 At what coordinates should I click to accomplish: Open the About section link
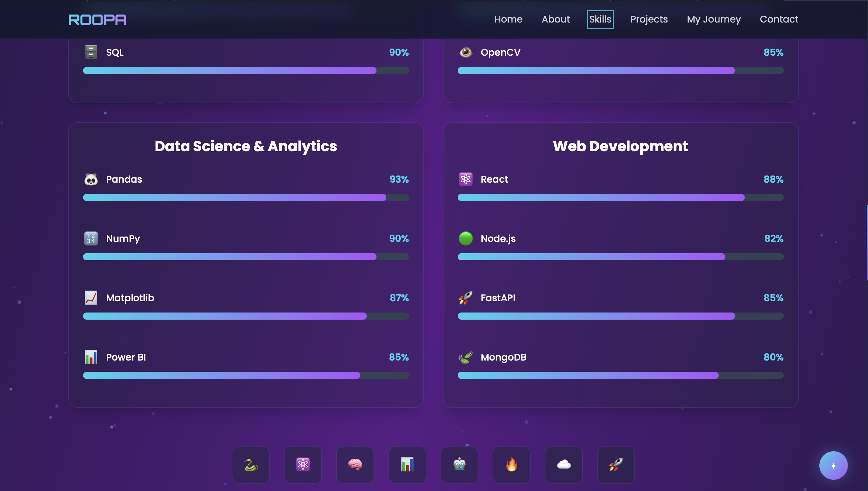(556, 19)
